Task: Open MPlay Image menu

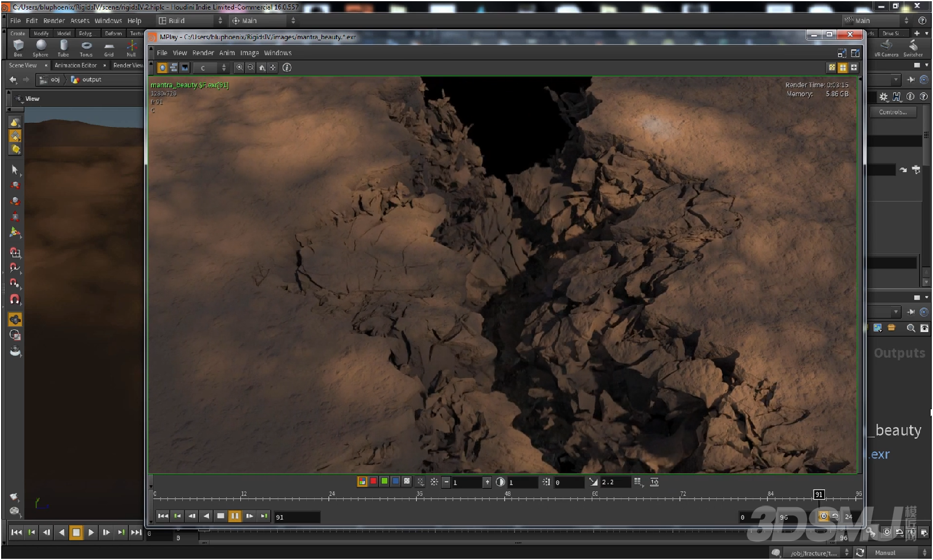Action: (x=249, y=53)
